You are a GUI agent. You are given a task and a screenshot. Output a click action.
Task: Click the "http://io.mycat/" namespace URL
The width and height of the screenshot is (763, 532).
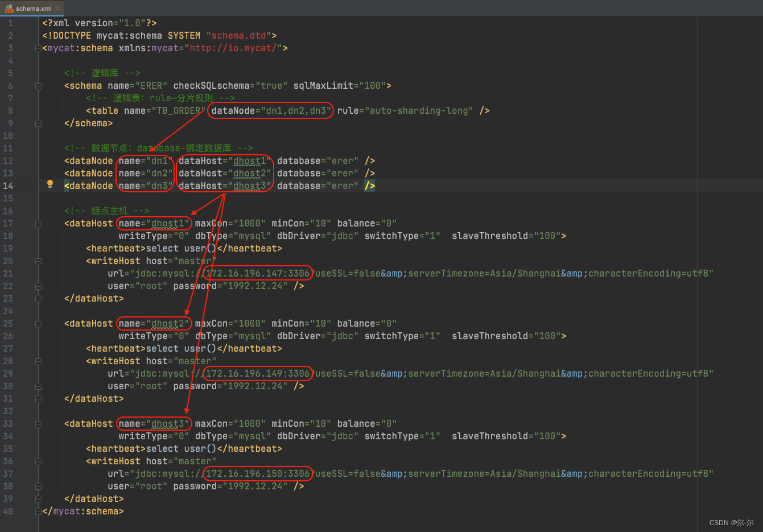(x=233, y=48)
